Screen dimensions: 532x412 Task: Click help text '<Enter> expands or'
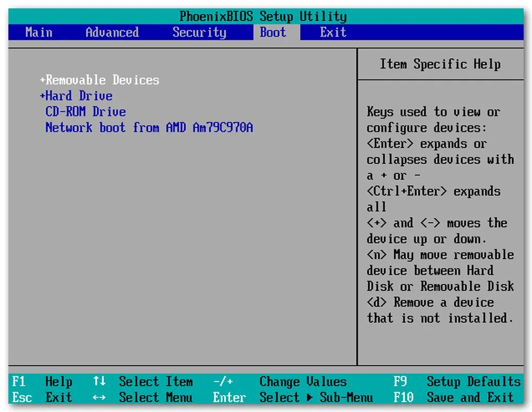pyautogui.click(x=427, y=144)
